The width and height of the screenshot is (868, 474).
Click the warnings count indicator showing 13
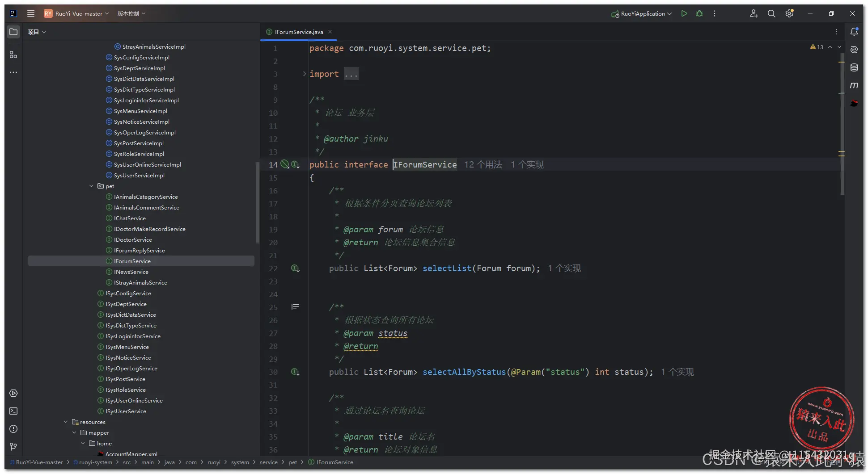817,47
